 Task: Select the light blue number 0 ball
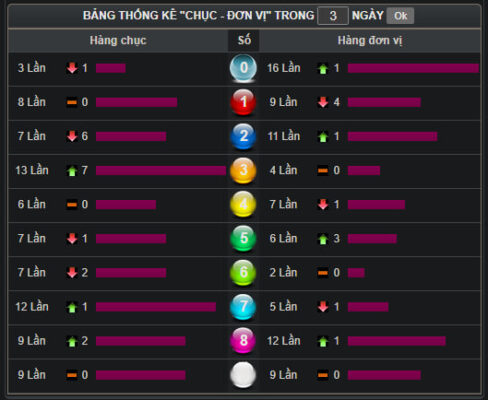(x=243, y=68)
